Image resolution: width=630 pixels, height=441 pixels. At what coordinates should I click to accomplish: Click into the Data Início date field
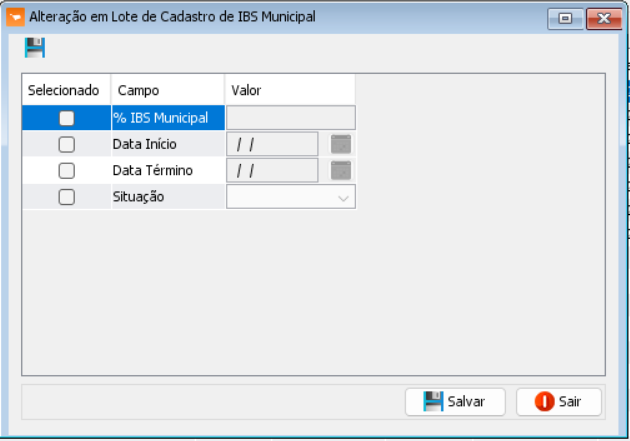[272, 144]
